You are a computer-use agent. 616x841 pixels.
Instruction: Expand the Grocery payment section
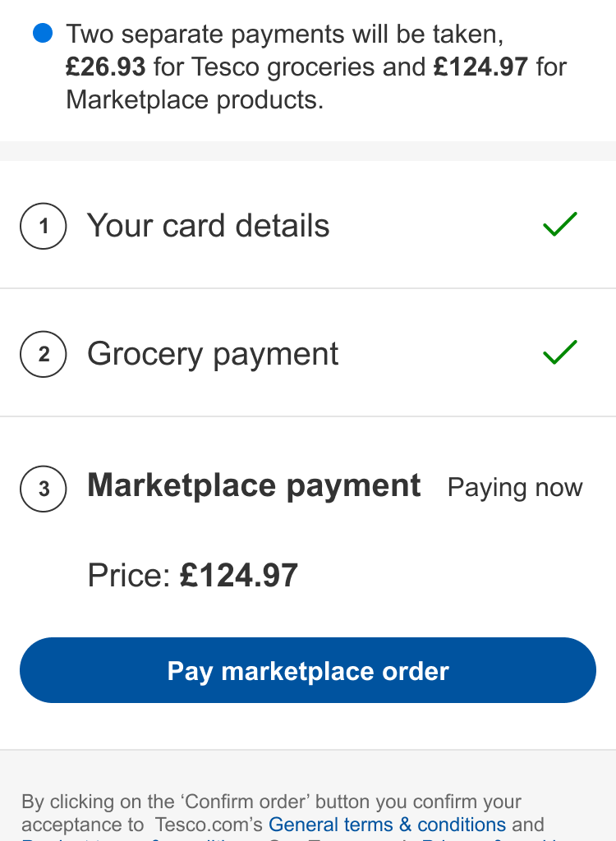[213, 354]
